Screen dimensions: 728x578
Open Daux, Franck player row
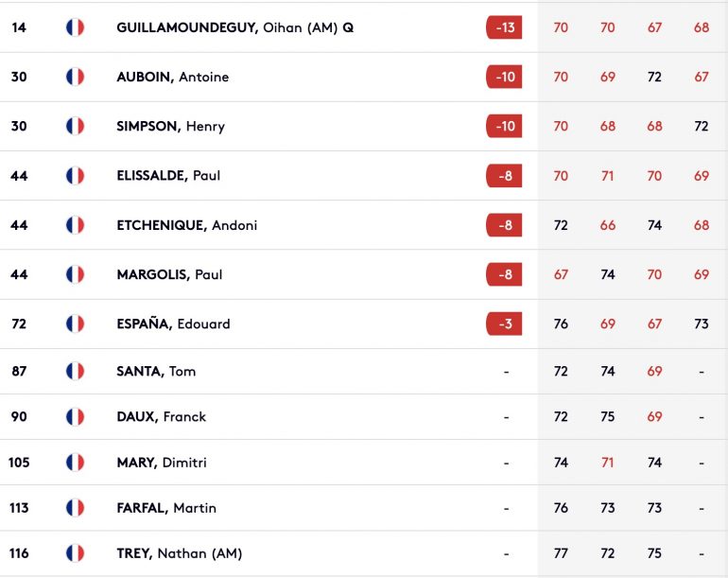pos(364,417)
